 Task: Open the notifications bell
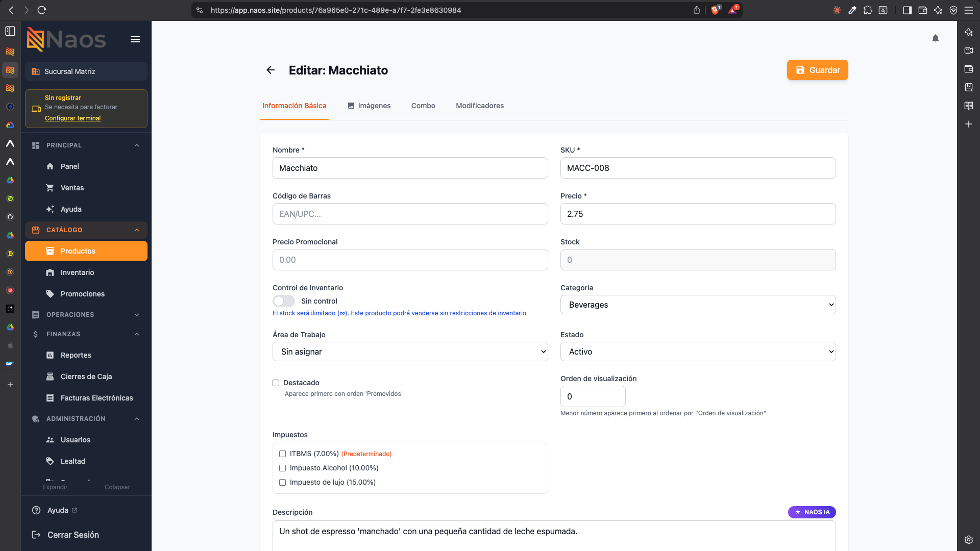(936, 39)
